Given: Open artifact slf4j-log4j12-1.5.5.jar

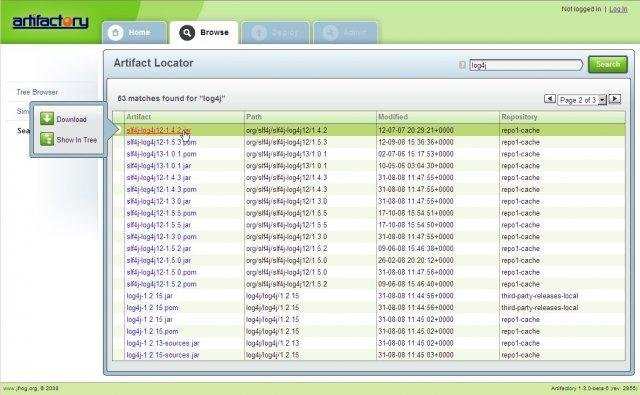Looking at the screenshot, I should coord(158,225).
